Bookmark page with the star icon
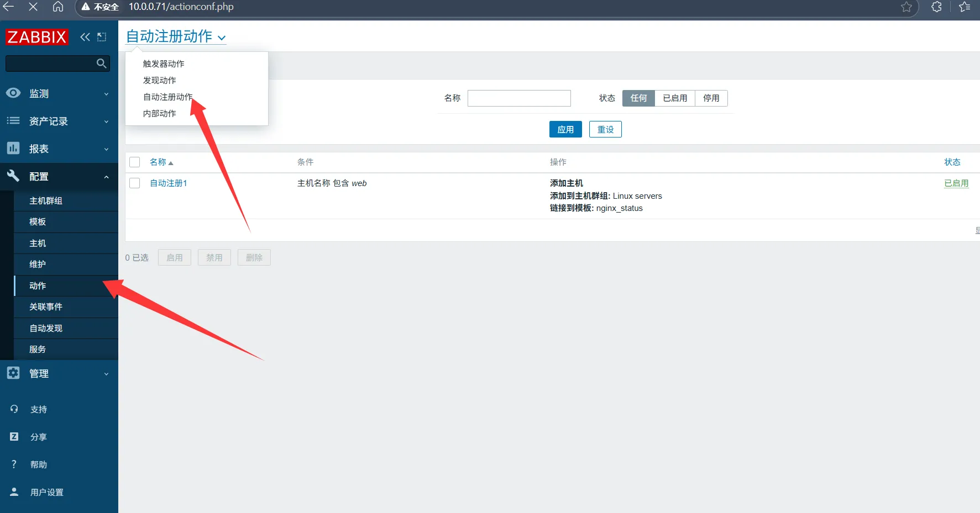This screenshot has width=980, height=513. point(906,7)
